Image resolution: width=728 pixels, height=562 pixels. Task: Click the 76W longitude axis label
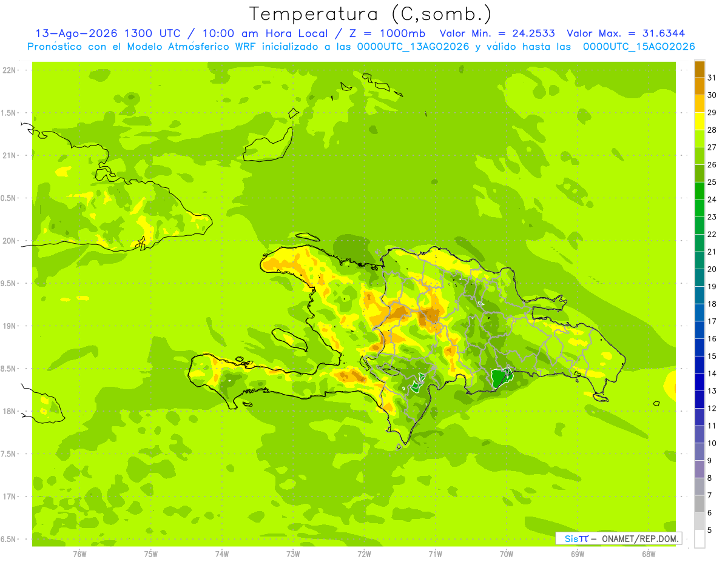(79, 554)
